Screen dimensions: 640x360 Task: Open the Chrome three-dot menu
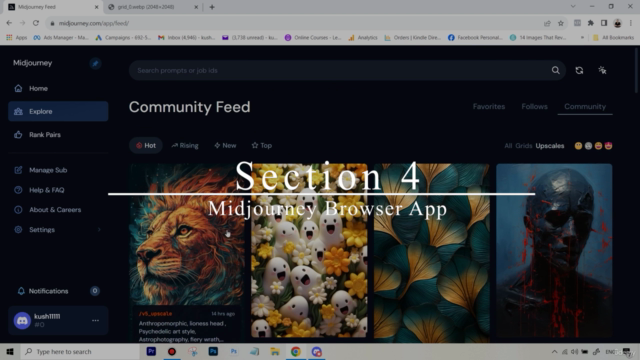click(x=631, y=23)
